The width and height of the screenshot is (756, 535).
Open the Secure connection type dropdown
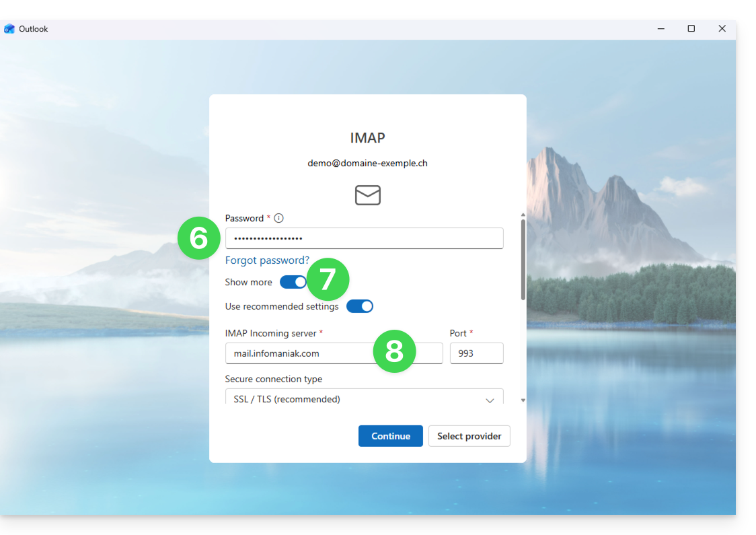(364, 398)
